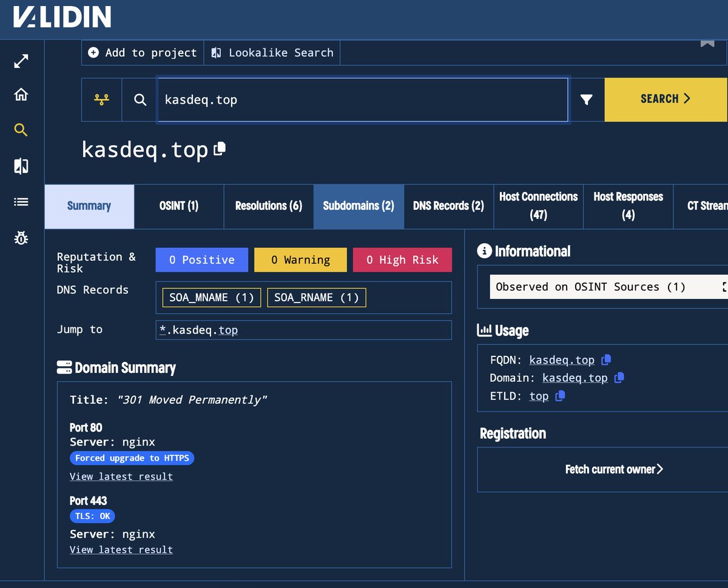The height and width of the screenshot is (588, 728).
Task: Click the 0 High Risk badge
Action: coord(402,260)
